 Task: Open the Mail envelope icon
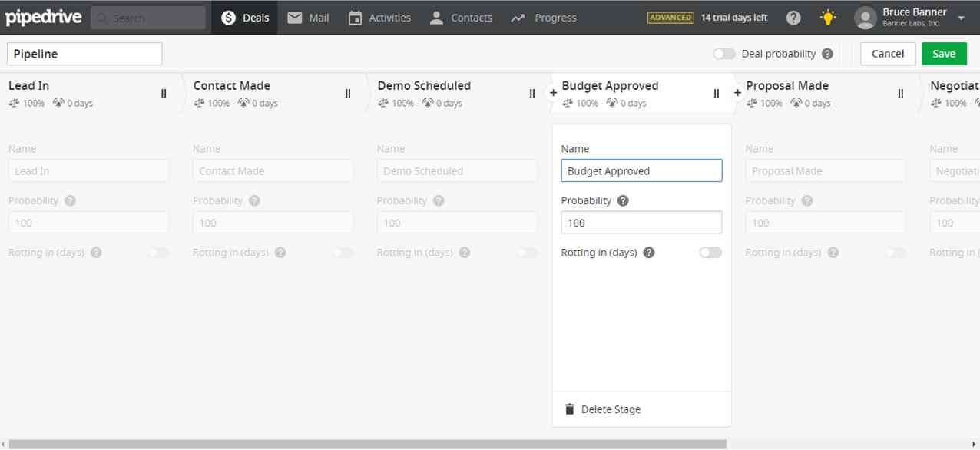click(307, 17)
